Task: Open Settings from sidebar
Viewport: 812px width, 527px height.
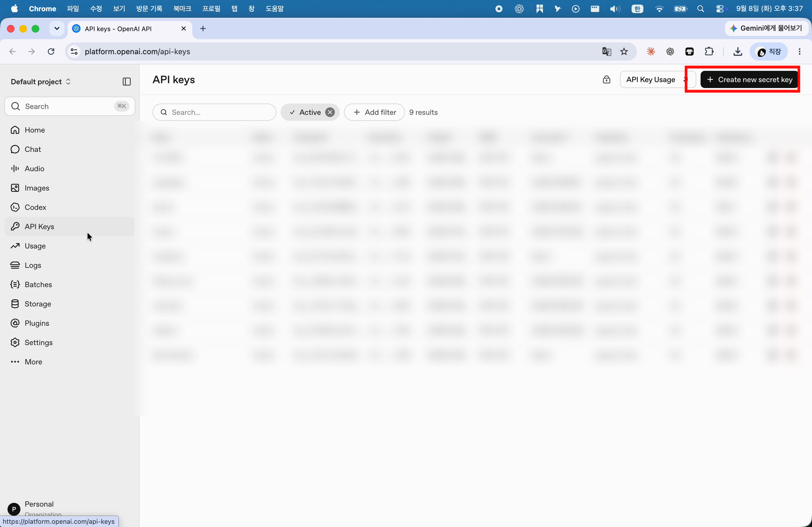Action: [69, 343]
